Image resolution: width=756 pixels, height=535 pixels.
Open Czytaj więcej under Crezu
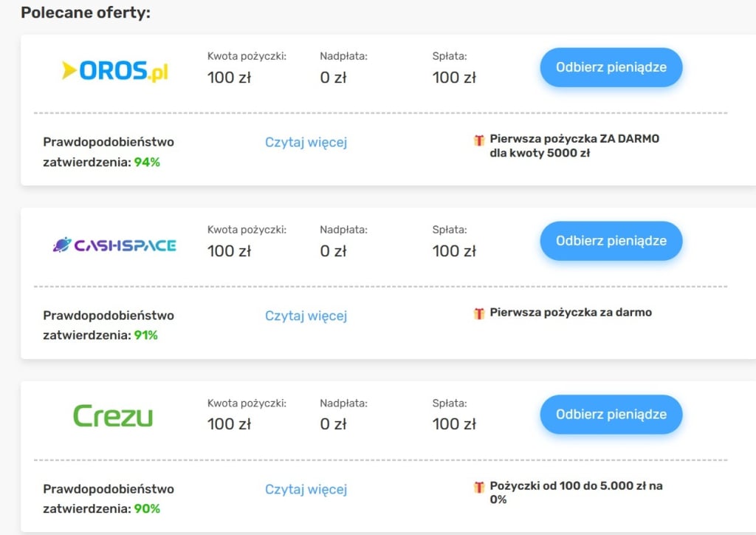coord(306,489)
